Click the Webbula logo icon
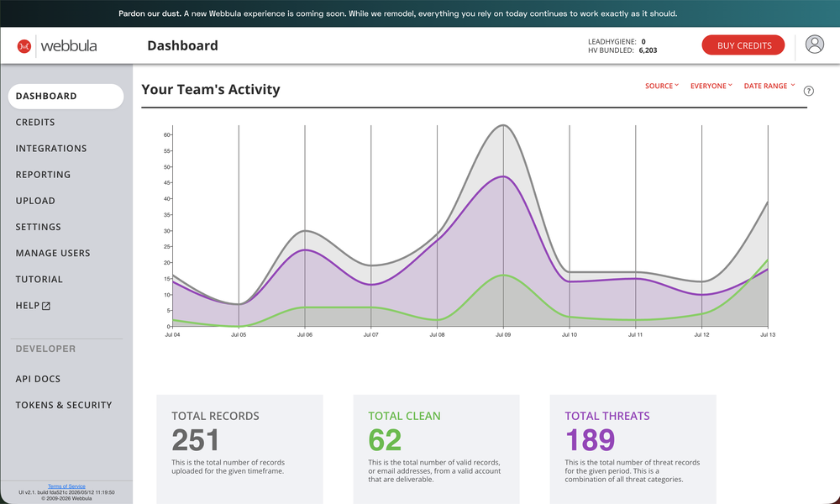840x504 pixels. [x=24, y=46]
